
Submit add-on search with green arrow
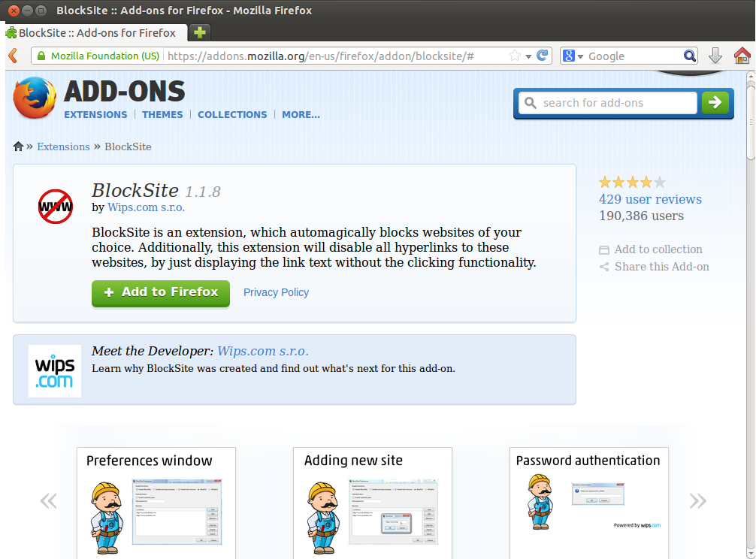tap(715, 103)
